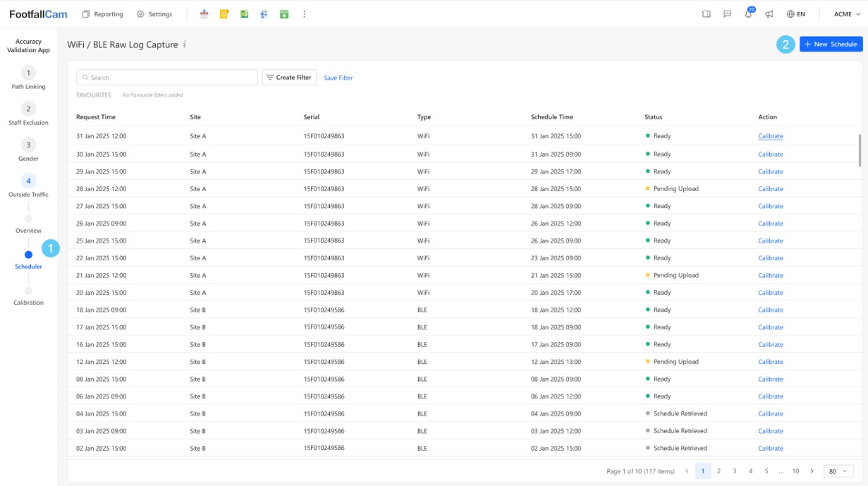The width and height of the screenshot is (868, 486).
Task: Click the New Schedule button
Action: [x=831, y=44]
